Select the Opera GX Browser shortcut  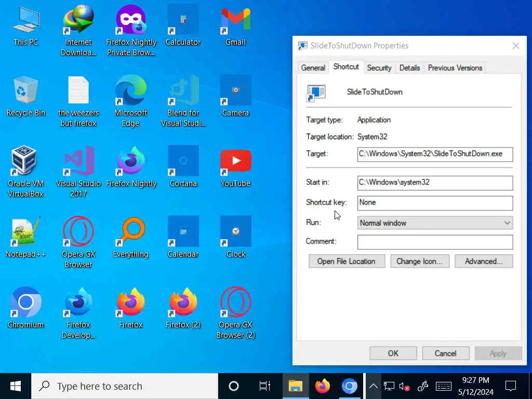78,242
